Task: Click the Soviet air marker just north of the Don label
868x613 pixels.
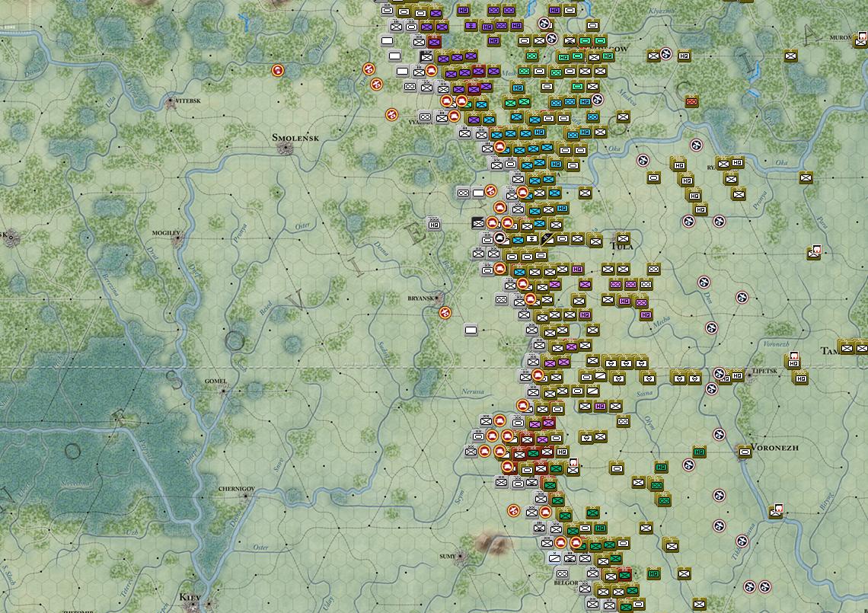Action: pos(704,283)
